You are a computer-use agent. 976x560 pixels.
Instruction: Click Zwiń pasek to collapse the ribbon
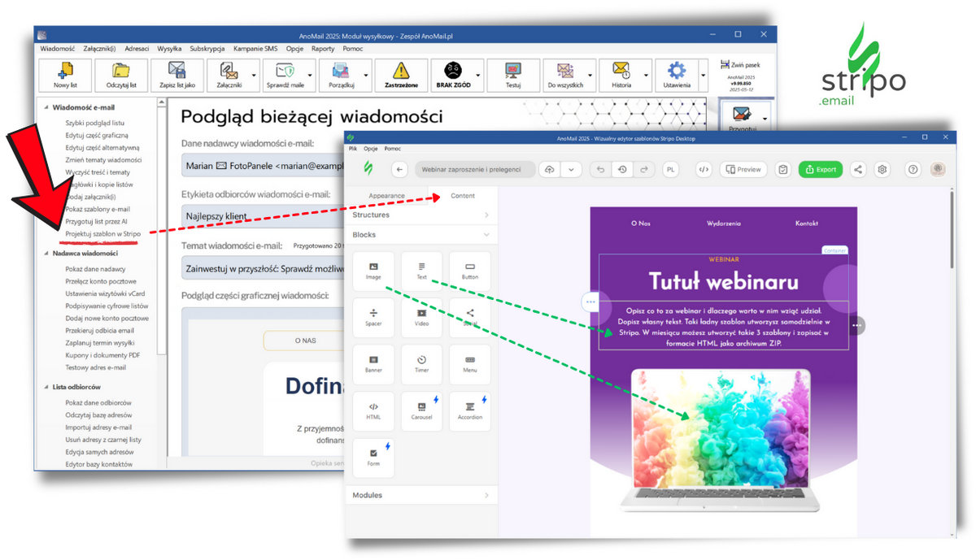(x=740, y=64)
